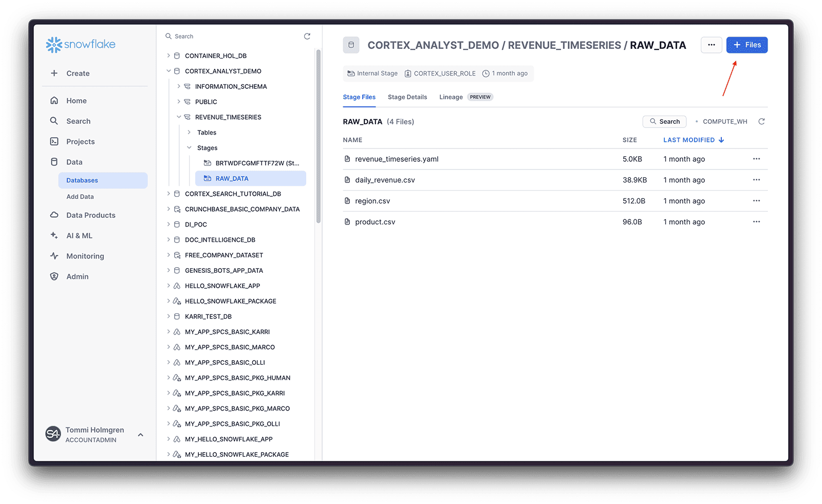Switch to the Stage Details tab
The height and width of the screenshot is (504, 822).
[x=407, y=97]
